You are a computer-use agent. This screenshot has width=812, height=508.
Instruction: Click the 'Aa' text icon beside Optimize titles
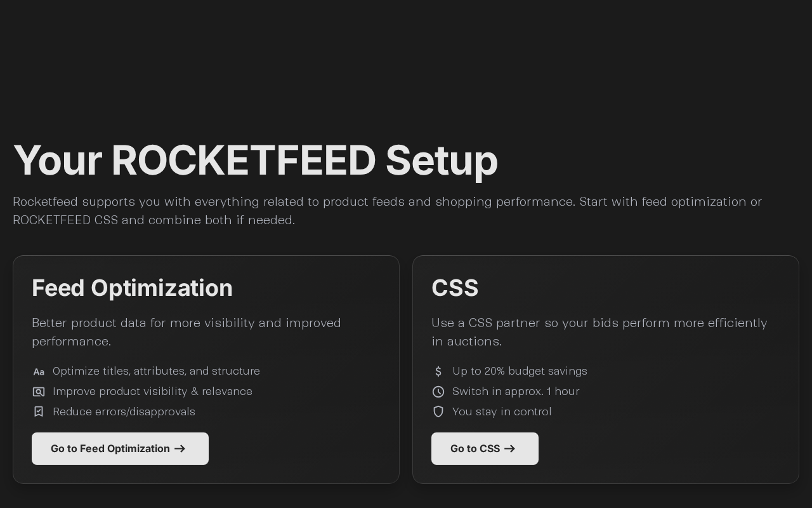[39, 371]
